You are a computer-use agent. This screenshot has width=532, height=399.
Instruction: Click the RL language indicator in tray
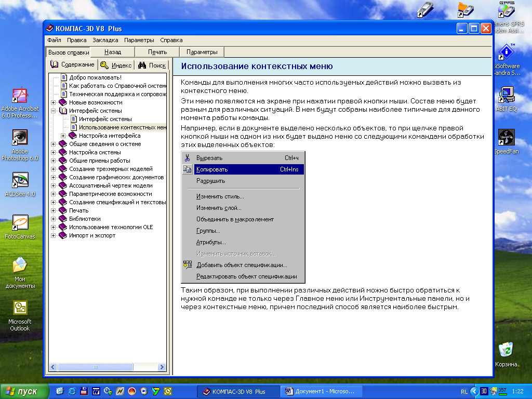(464, 392)
